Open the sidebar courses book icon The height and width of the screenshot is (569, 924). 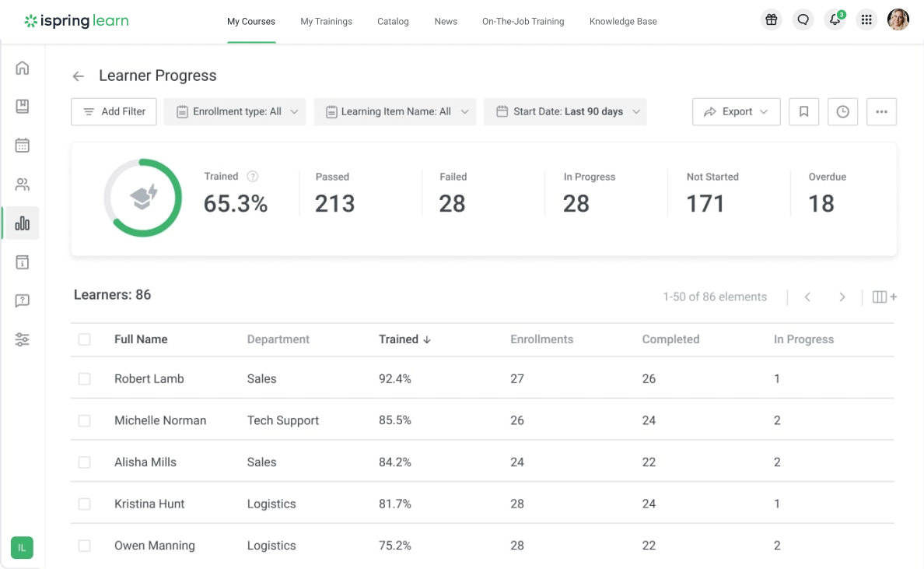23,106
